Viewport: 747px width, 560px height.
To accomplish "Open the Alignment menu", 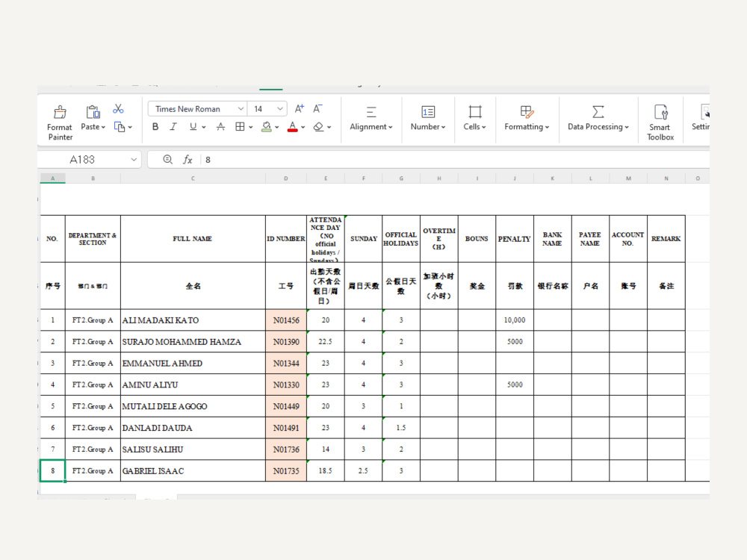I will click(x=371, y=118).
